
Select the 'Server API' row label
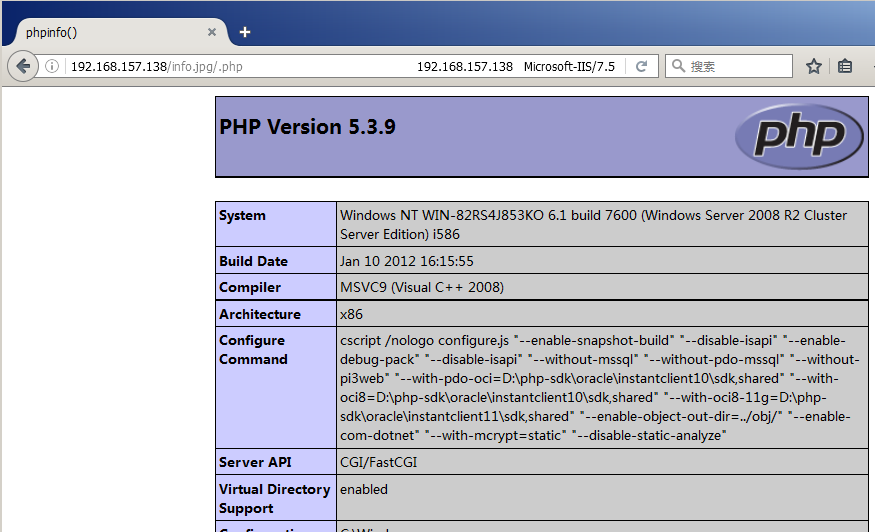pyautogui.click(x=255, y=462)
